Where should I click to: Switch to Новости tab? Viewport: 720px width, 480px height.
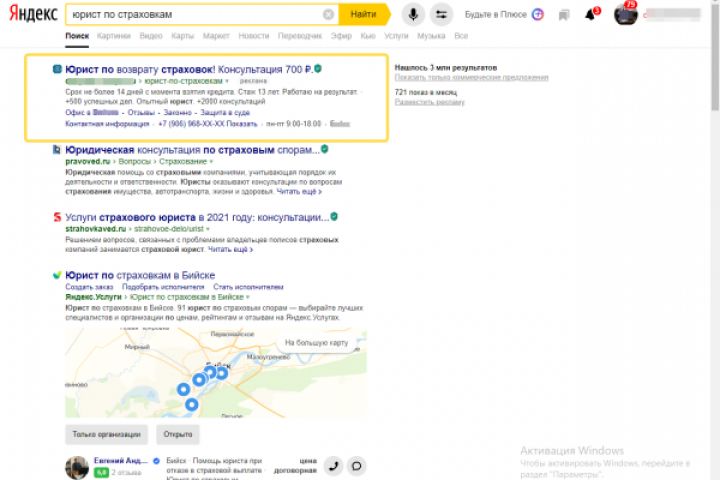tap(254, 36)
